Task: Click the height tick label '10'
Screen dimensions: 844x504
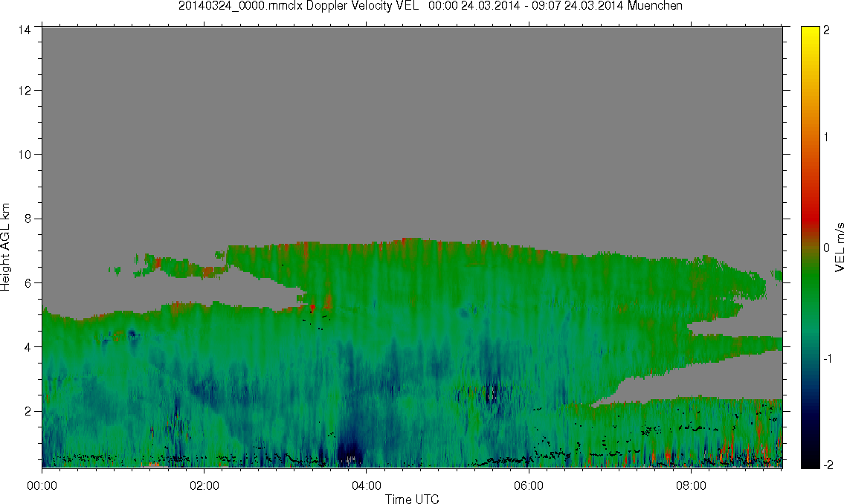Action: [x=25, y=155]
